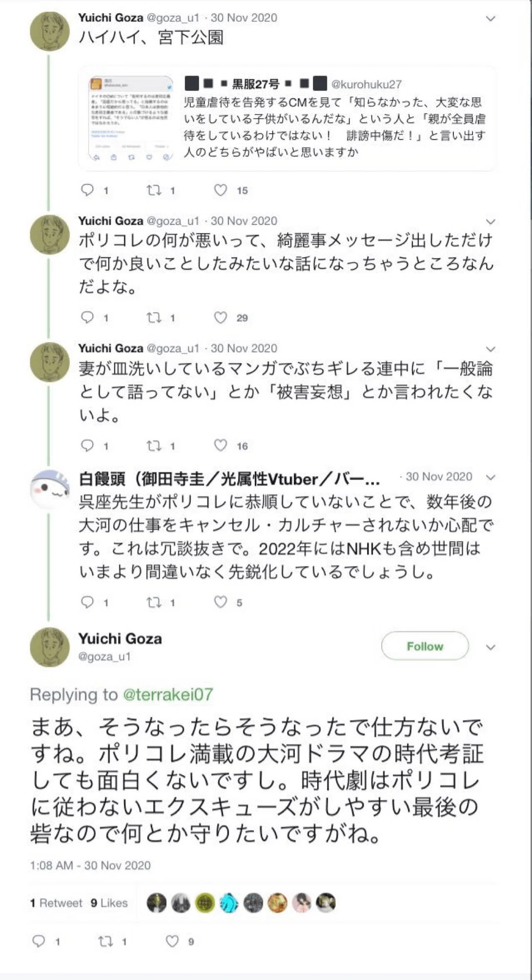The width and height of the screenshot is (532, 980).
Task: Open the 白饅頭 user avatar
Action: tap(49, 490)
